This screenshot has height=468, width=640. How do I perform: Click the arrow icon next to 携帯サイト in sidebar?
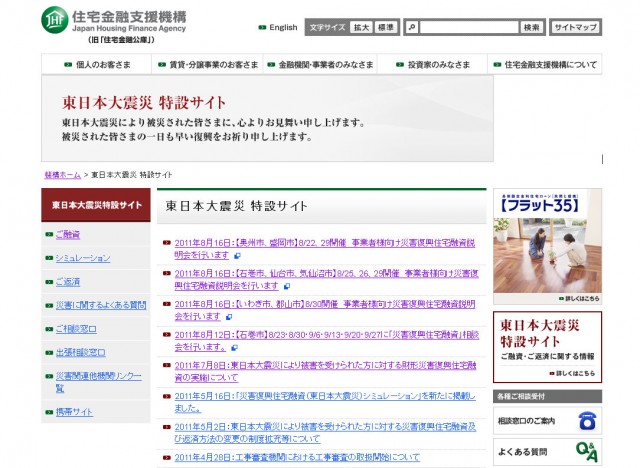(48, 412)
